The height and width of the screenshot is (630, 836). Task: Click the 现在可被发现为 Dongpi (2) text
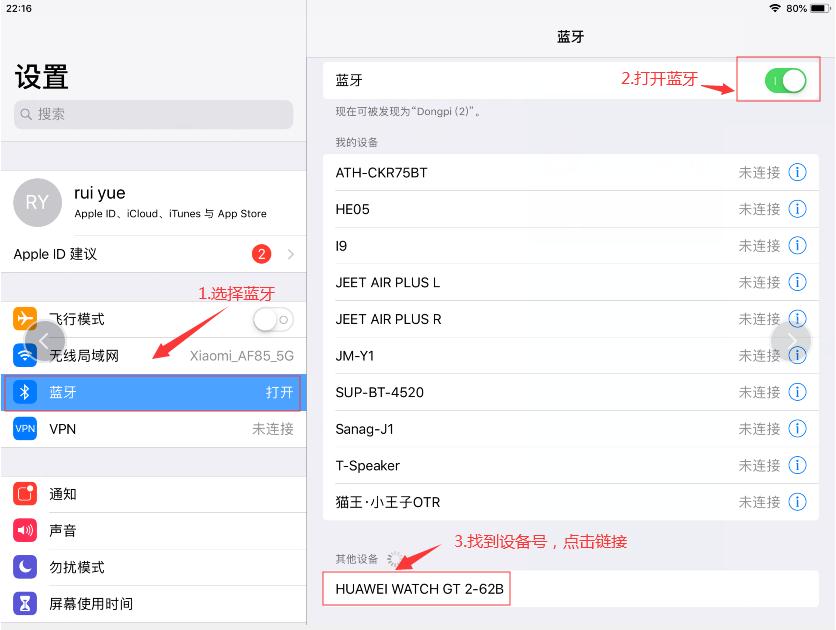click(408, 111)
